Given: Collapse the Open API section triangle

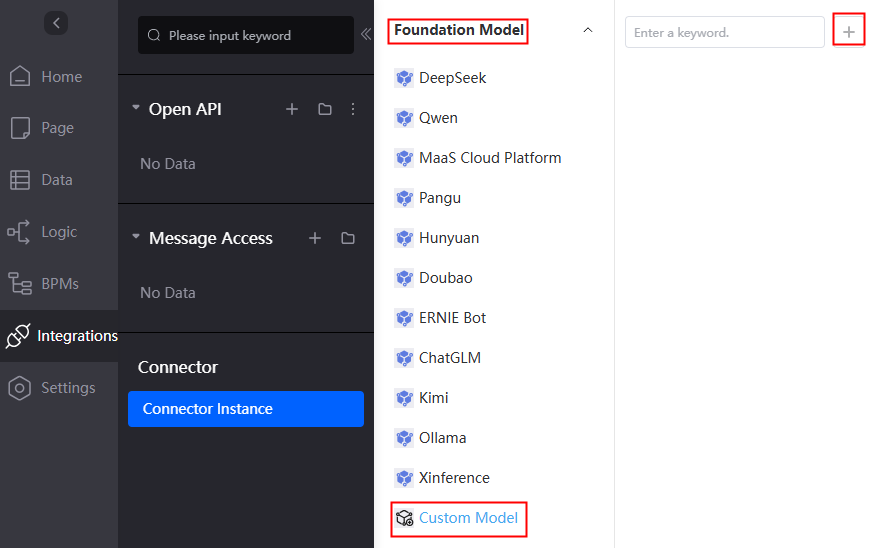Looking at the screenshot, I should [136, 107].
